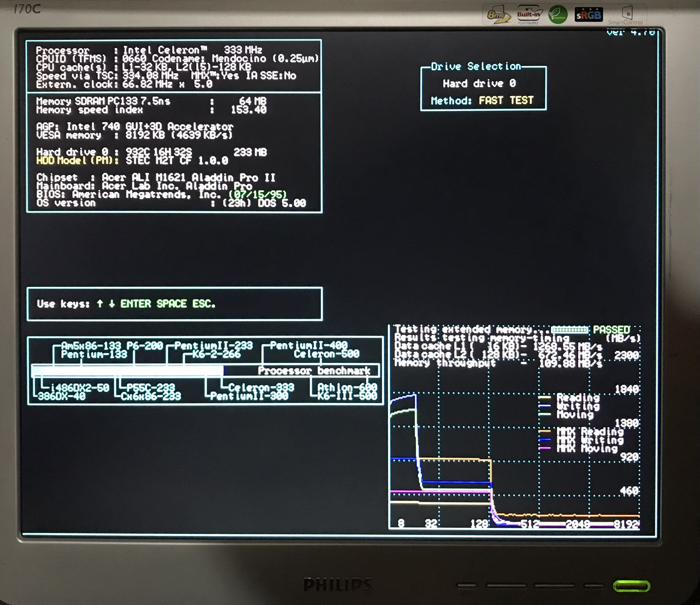Image resolution: width=700 pixels, height=605 pixels.
Task: Click the green down arrow key hint
Action: (112, 304)
